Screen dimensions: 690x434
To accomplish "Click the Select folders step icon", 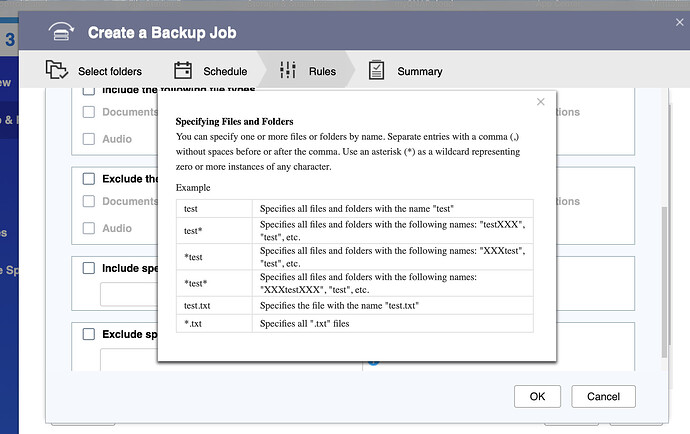I will click(58, 71).
